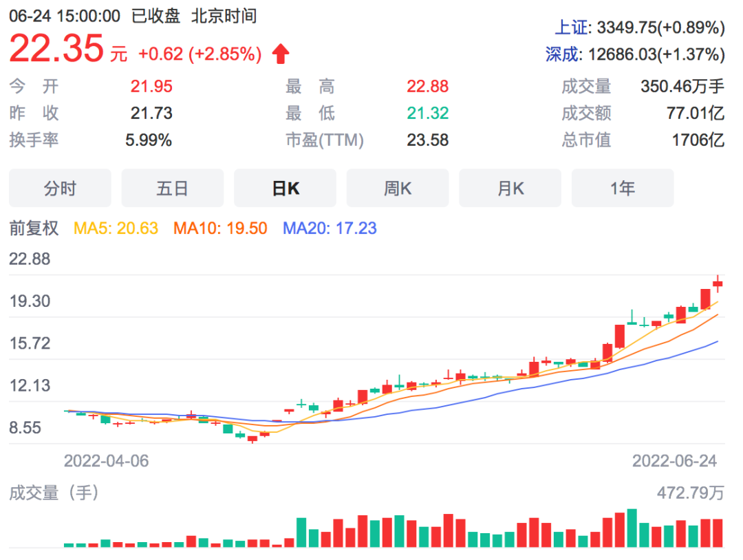Switch to the 周K weekly chart tab
Image resolution: width=743 pixels, height=560 pixels.
click(x=398, y=187)
